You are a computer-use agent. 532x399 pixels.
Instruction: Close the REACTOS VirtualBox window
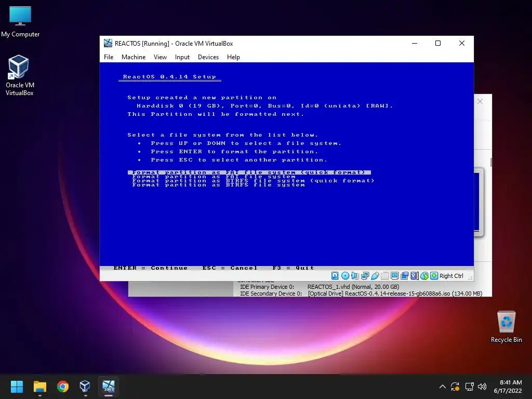click(462, 43)
